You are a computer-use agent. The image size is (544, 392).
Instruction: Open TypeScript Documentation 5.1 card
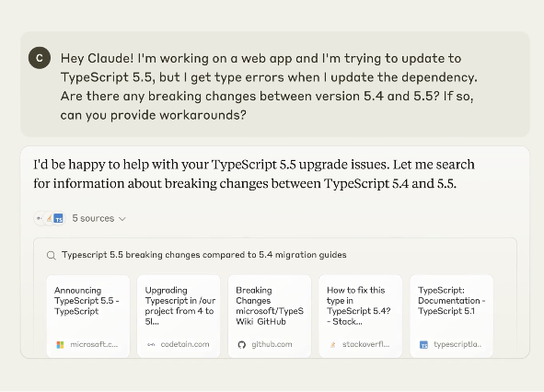pyautogui.click(x=451, y=316)
